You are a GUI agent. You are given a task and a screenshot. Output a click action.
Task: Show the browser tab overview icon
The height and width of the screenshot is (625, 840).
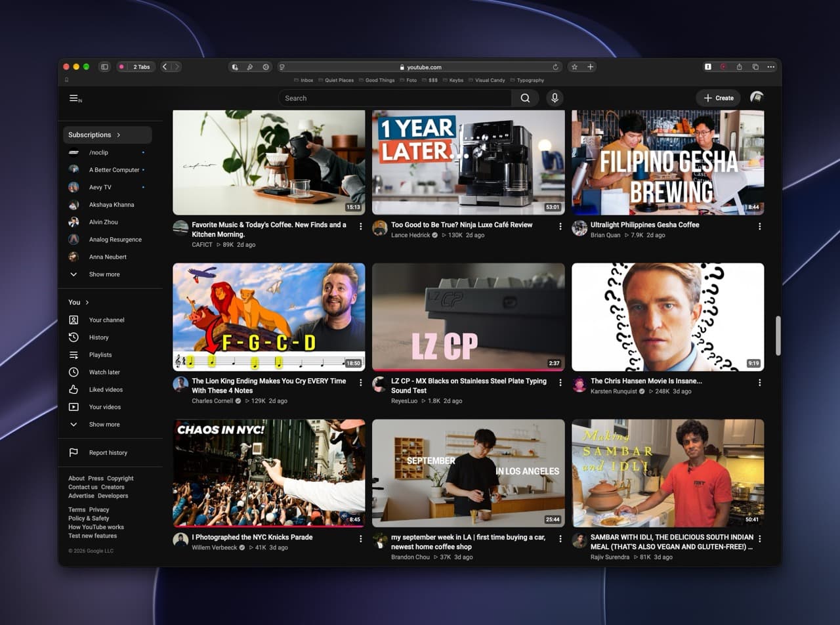click(x=755, y=67)
